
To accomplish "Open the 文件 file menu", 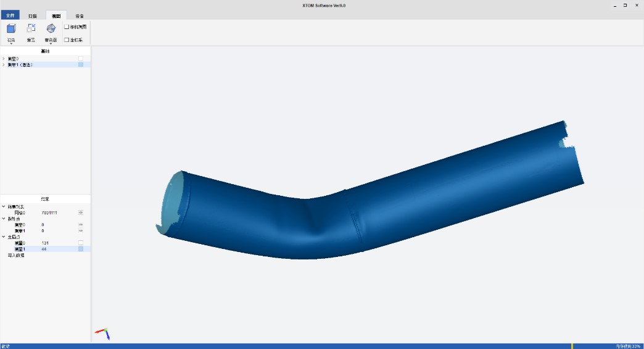I will coord(10,15).
